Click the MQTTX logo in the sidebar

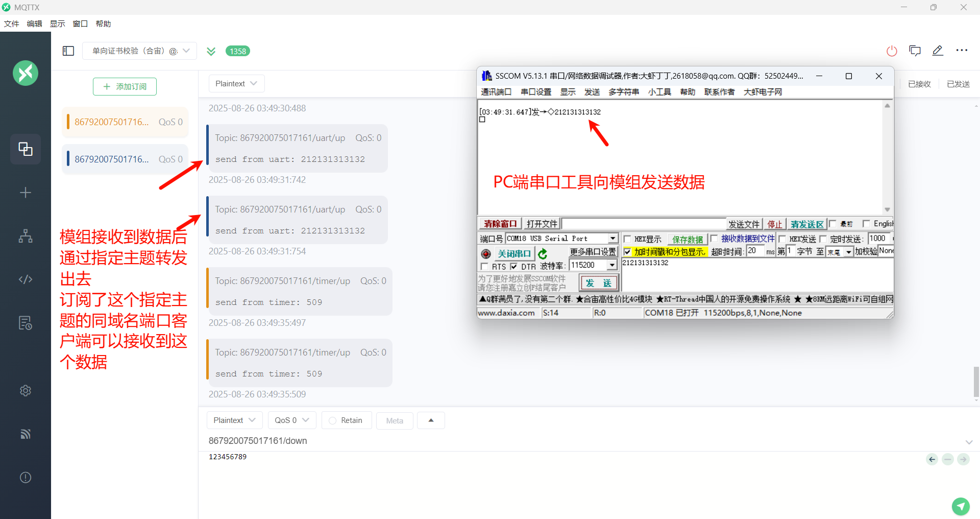[x=26, y=73]
